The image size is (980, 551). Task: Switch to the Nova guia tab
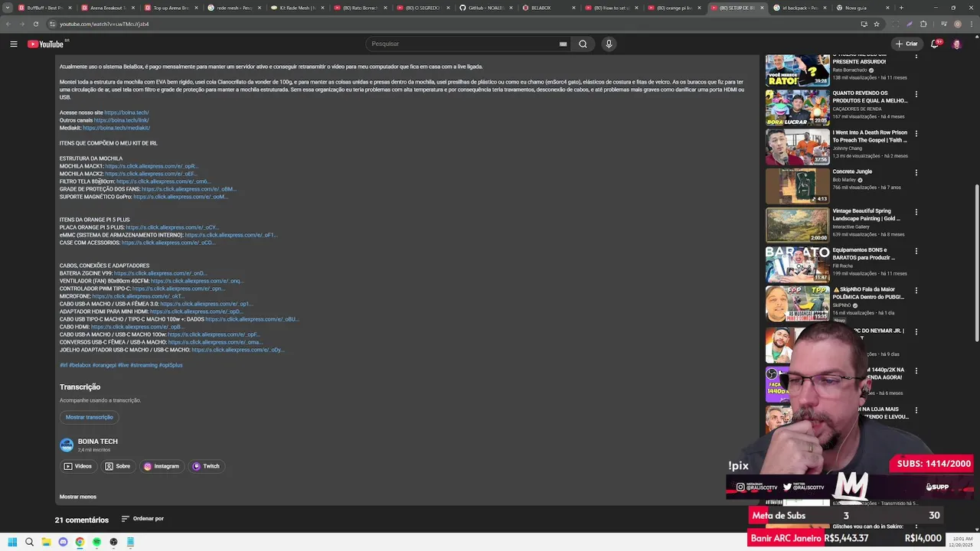tap(861, 8)
